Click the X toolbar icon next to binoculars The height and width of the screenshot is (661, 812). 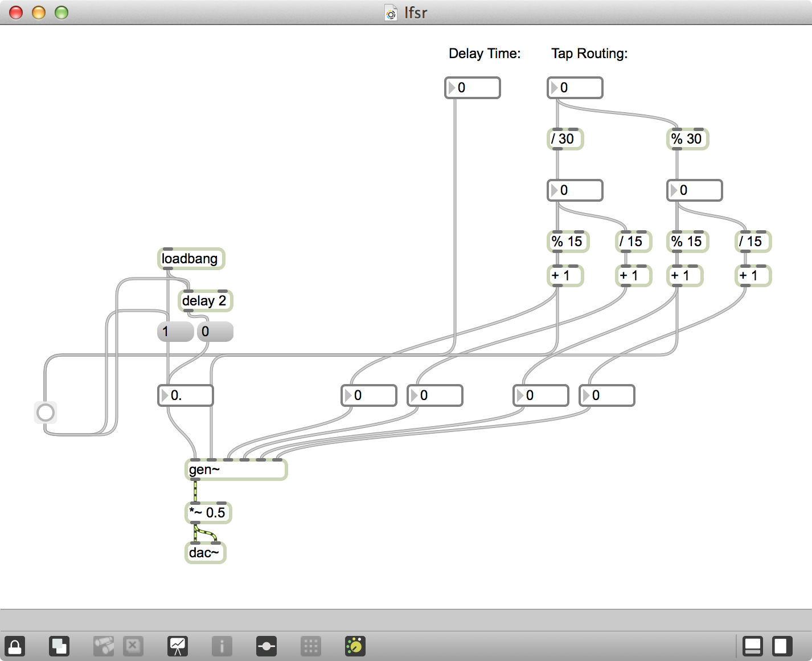pyautogui.click(x=133, y=646)
